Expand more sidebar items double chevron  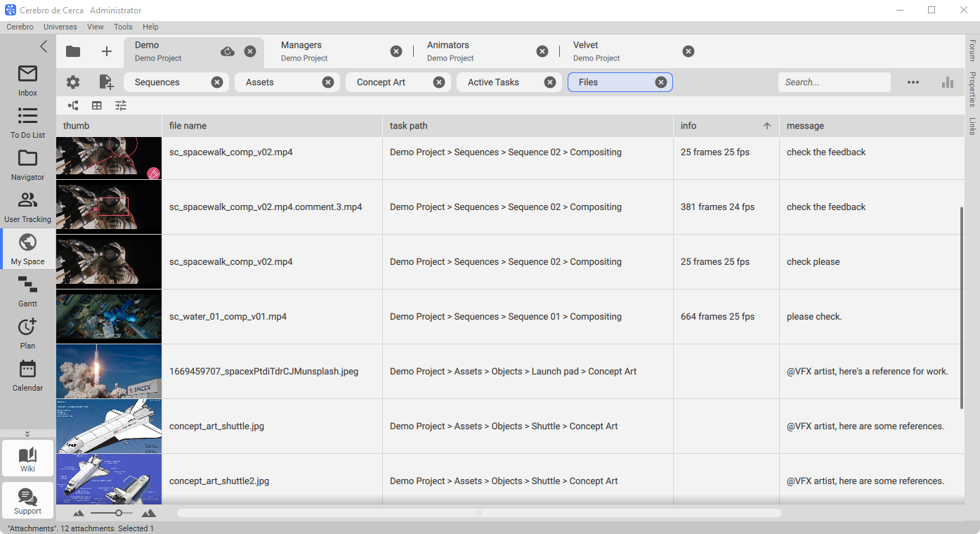(27, 434)
